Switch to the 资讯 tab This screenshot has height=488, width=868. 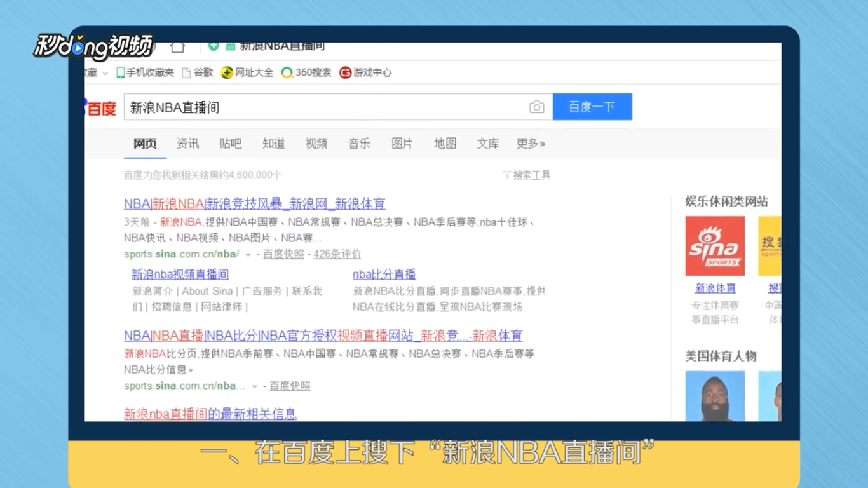click(187, 144)
